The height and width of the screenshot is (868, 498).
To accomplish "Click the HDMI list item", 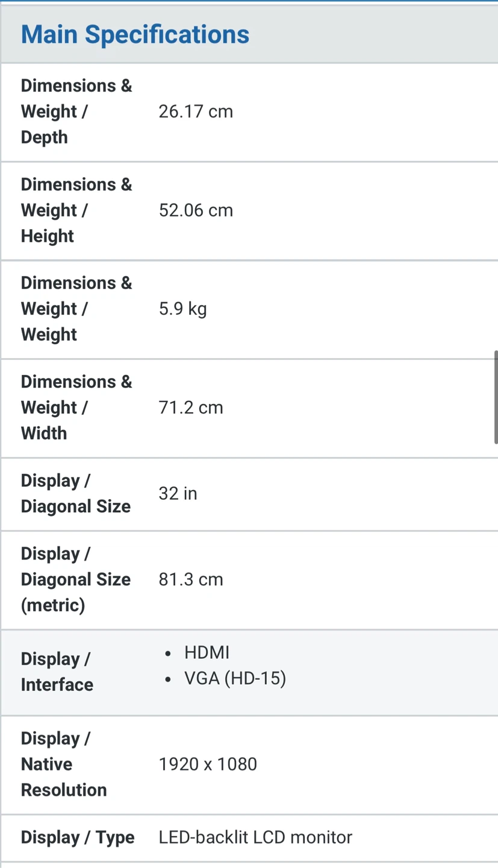I will click(207, 653).
